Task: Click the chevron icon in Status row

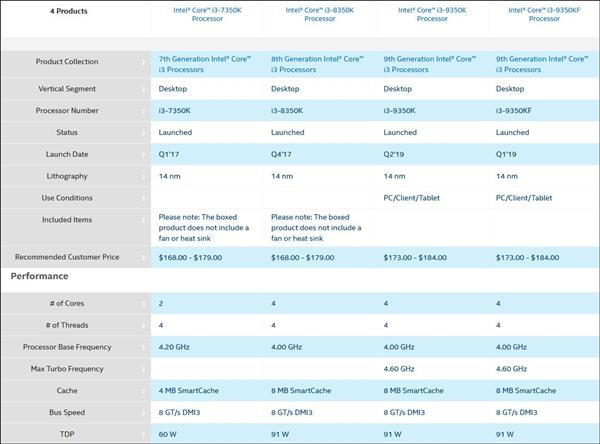Action: coord(143,132)
